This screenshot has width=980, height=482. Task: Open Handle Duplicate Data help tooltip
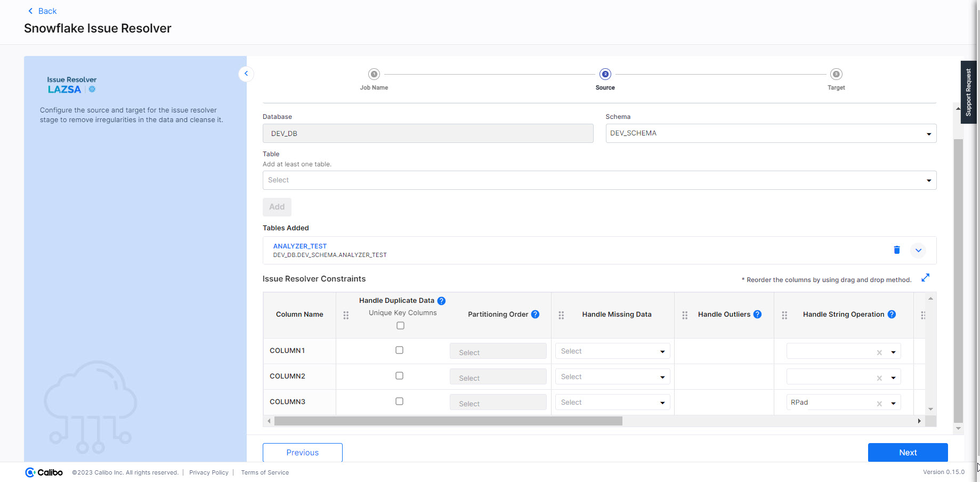click(441, 301)
